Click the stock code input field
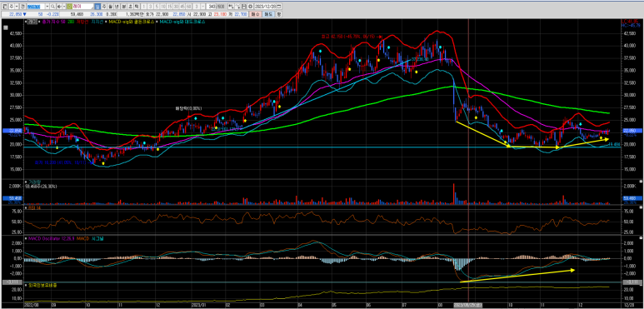644x309 pixels. coord(36,7)
